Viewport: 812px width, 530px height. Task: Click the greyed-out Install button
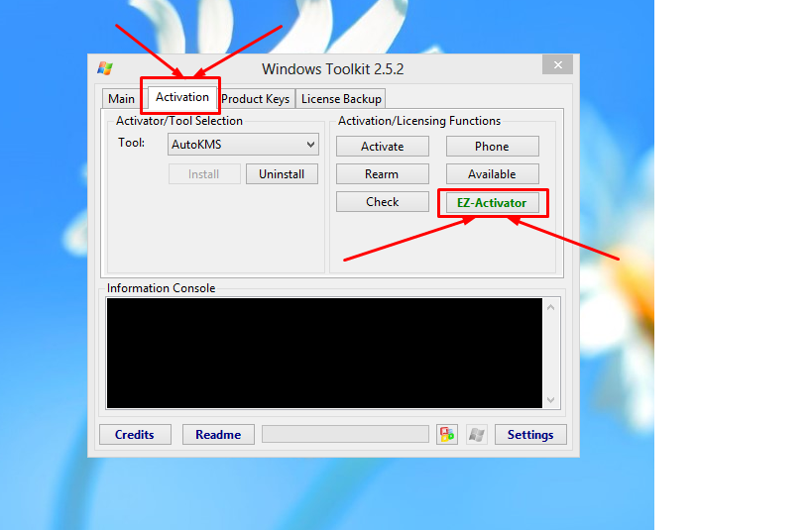204,174
